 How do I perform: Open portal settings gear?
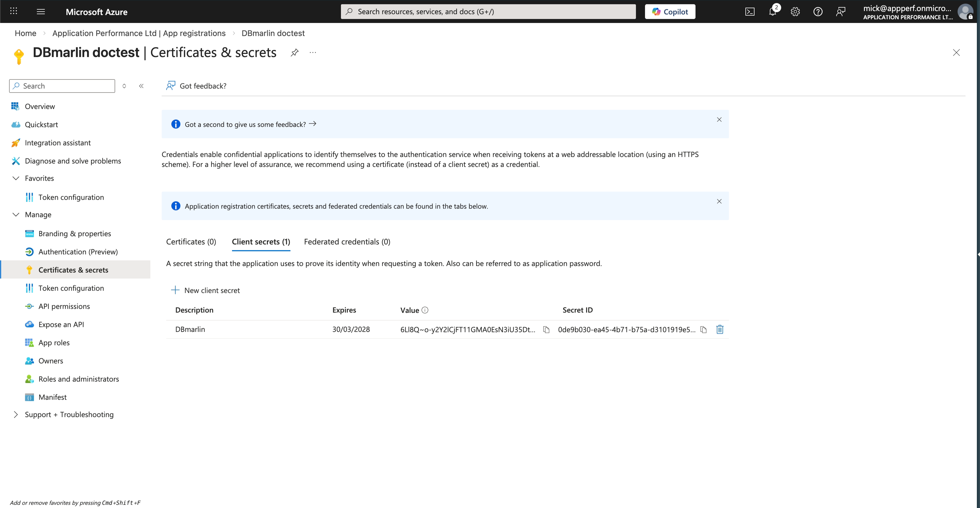795,11
